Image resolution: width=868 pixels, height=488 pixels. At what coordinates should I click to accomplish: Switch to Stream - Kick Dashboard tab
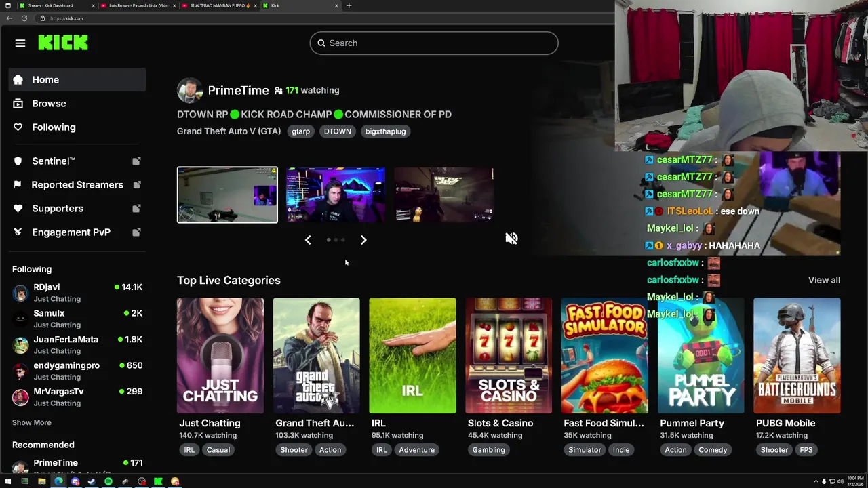point(56,5)
